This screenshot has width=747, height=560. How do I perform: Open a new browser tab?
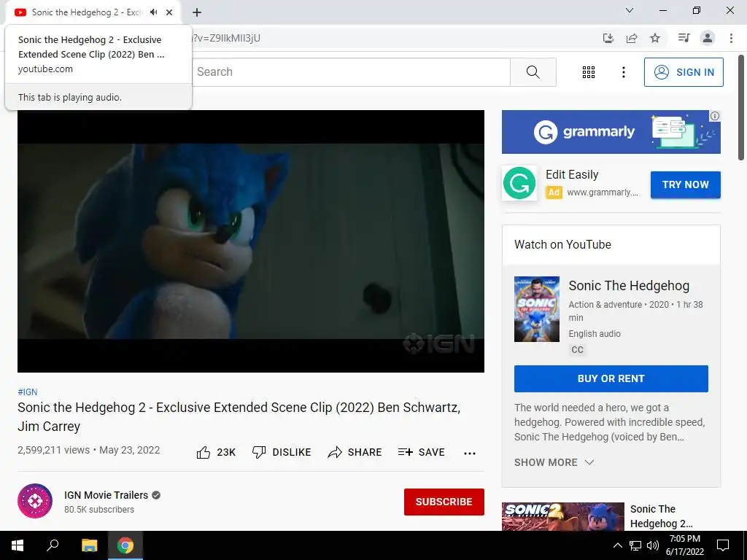(x=197, y=12)
